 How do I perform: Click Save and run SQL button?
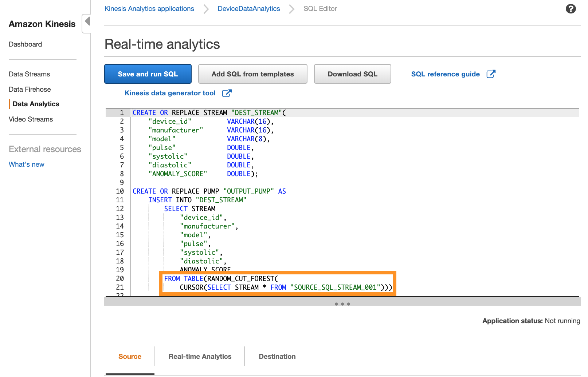(x=148, y=74)
